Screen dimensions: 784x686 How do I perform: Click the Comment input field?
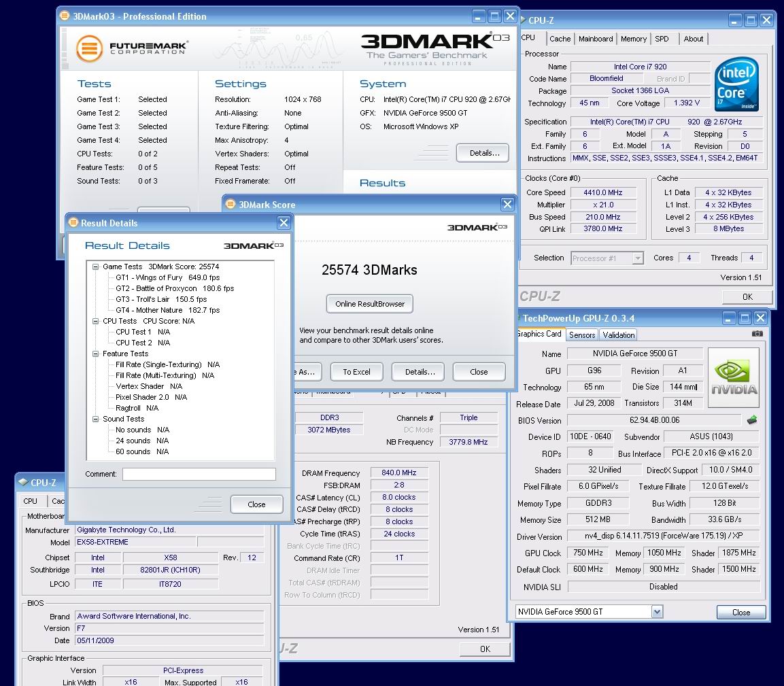click(x=199, y=474)
